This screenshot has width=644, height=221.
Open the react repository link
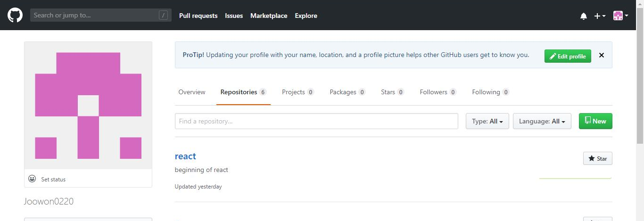[185, 156]
